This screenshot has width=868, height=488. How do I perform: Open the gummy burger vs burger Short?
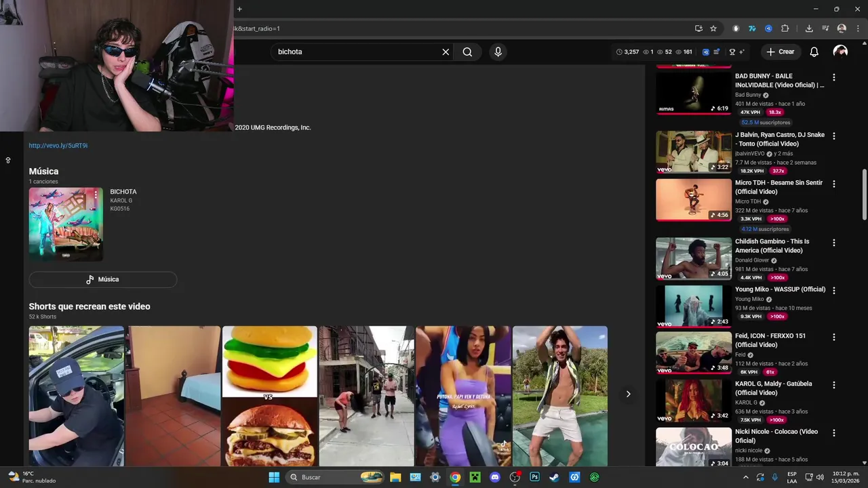[x=270, y=396]
